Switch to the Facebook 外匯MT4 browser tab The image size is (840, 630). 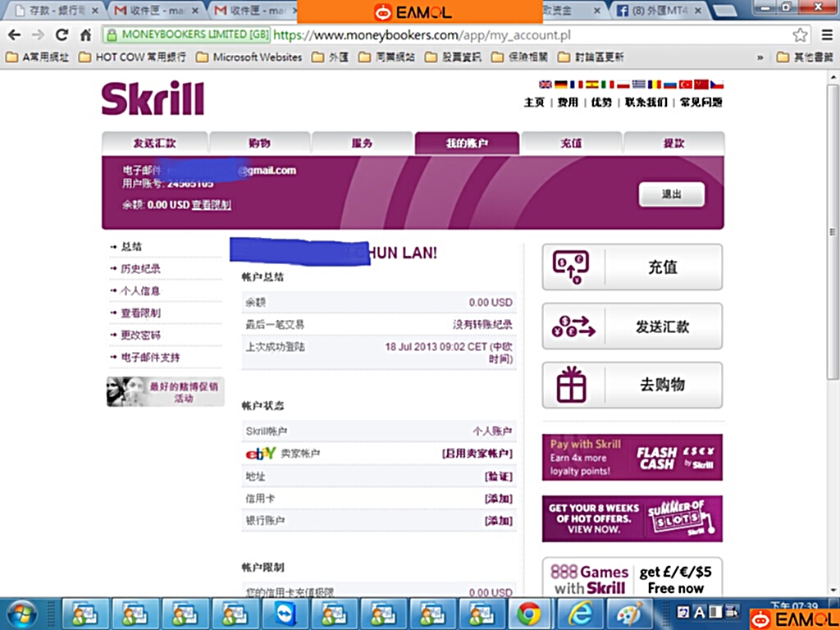[x=659, y=11]
